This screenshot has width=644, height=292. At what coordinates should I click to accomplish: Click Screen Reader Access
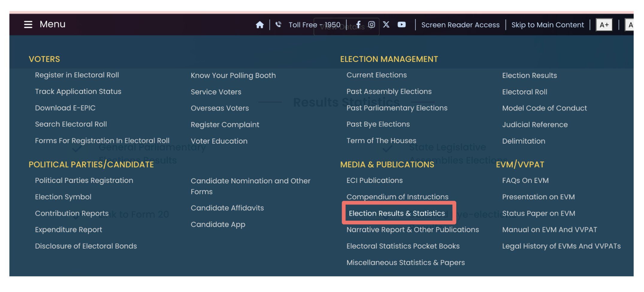click(460, 25)
